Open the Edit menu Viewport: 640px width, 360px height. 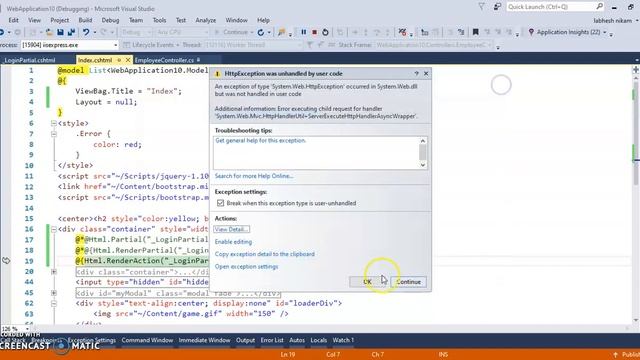click(13, 20)
